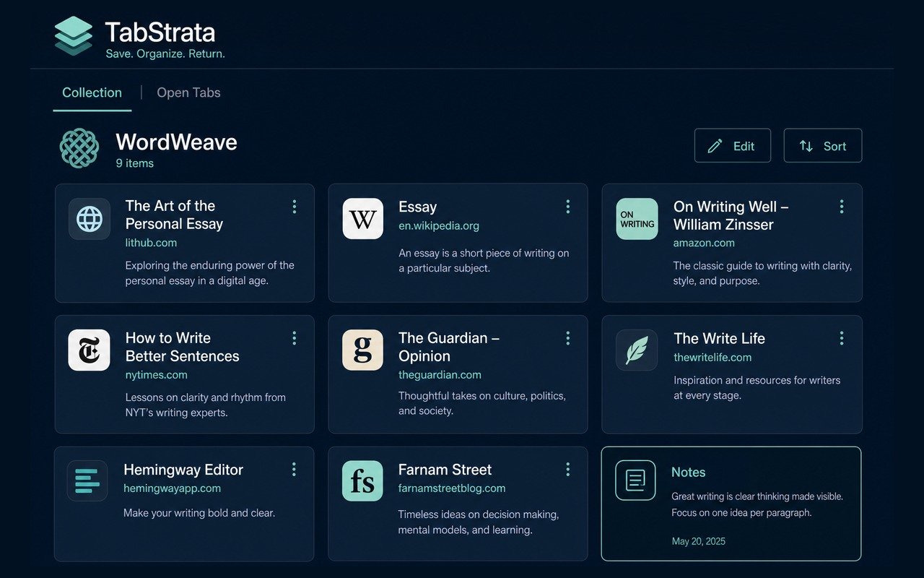Switch to the Open Tabs tab
This screenshot has width=924, height=578.
[188, 92]
